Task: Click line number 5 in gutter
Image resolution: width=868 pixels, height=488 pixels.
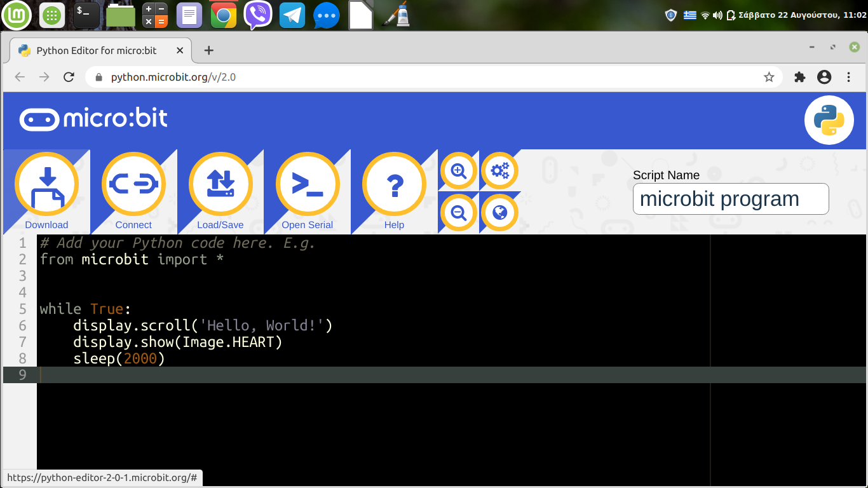Action: coord(22,309)
